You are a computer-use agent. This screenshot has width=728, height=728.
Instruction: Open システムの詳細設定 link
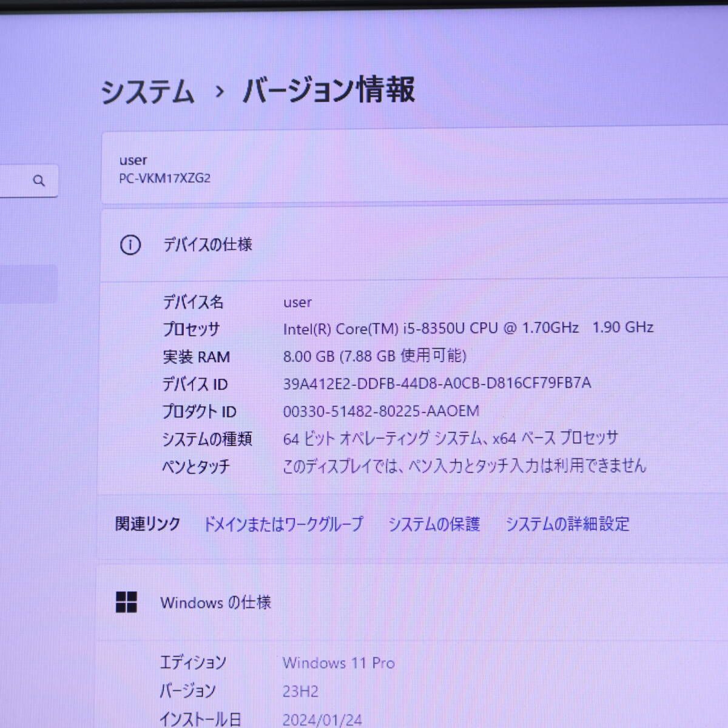[567, 524]
